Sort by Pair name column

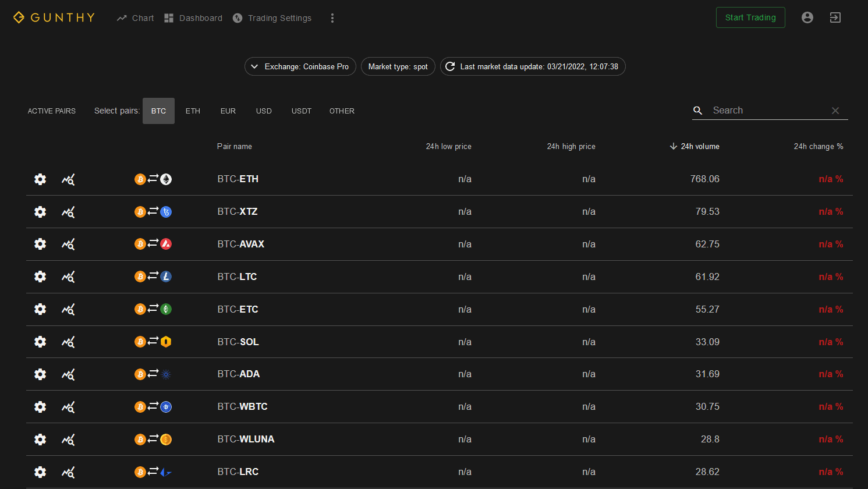click(x=235, y=147)
